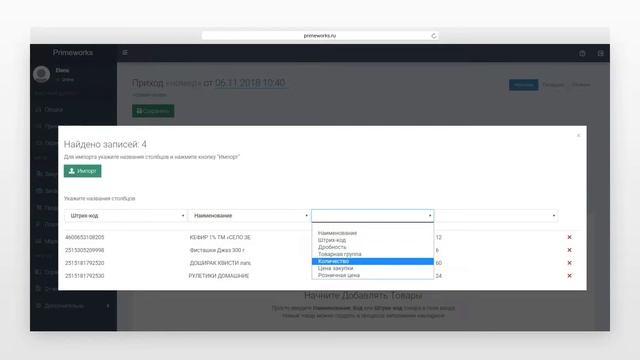The image size is (640, 360).
Task: Reload page via browser refresh icon
Action: (433, 36)
